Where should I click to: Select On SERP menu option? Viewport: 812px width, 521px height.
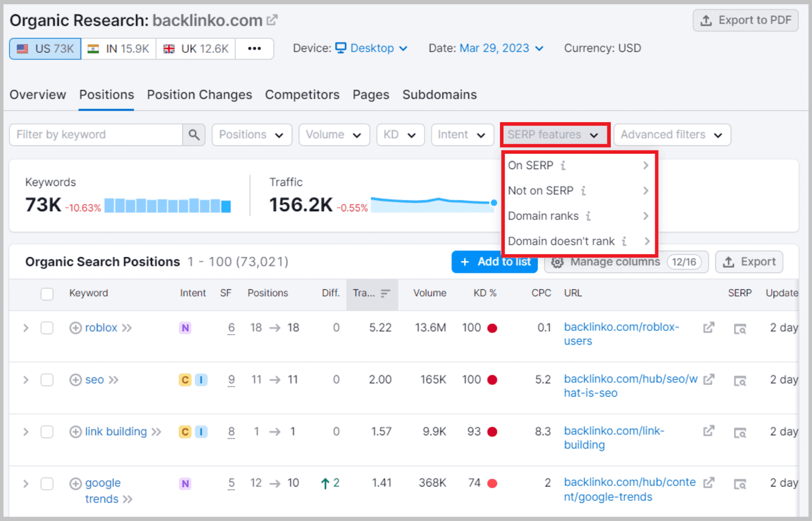point(579,166)
